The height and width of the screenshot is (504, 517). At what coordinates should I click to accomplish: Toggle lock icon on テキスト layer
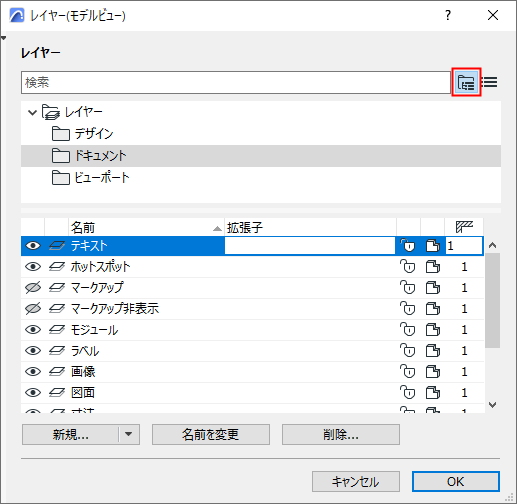click(x=408, y=246)
